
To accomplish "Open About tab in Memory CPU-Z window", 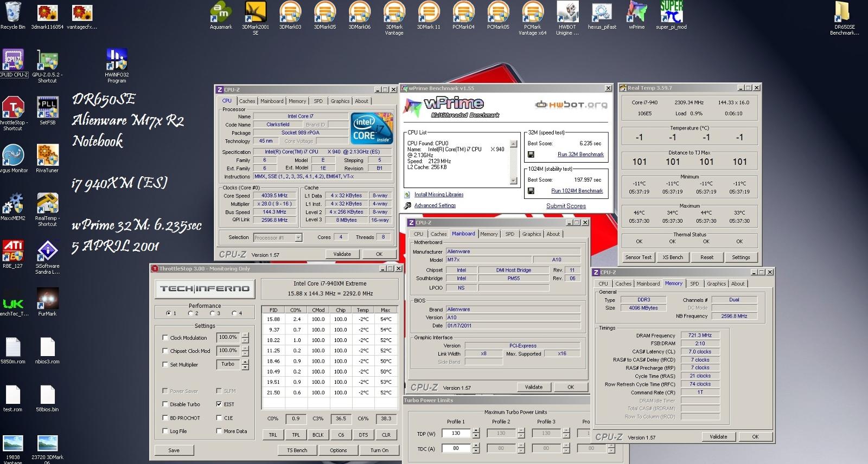I will click(x=738, y=283).
